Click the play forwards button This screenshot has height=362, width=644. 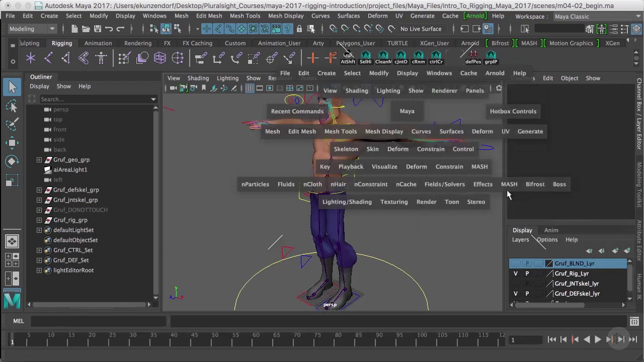click(x=598, y=340)
